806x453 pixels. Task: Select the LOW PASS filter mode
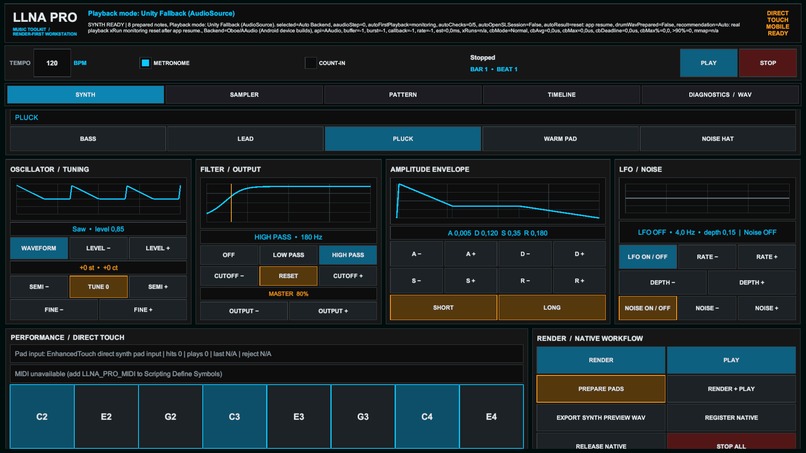(288, 255)
